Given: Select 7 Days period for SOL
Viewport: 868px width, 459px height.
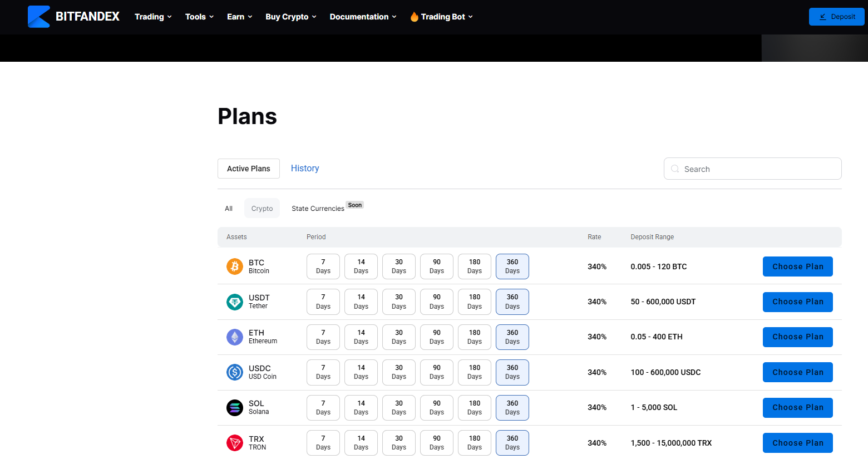Looking at the screenshot, I should click(323, 408).
